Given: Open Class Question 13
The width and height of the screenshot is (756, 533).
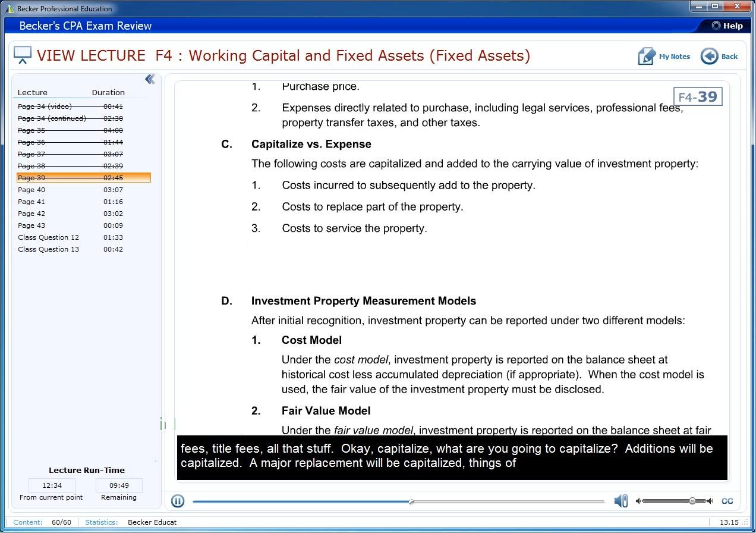Looking at the screenshot, I should (48, 249).
